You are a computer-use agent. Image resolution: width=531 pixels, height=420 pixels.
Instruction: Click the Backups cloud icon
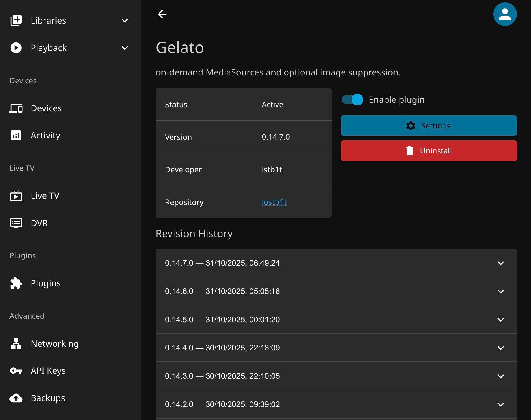[16, 398]
